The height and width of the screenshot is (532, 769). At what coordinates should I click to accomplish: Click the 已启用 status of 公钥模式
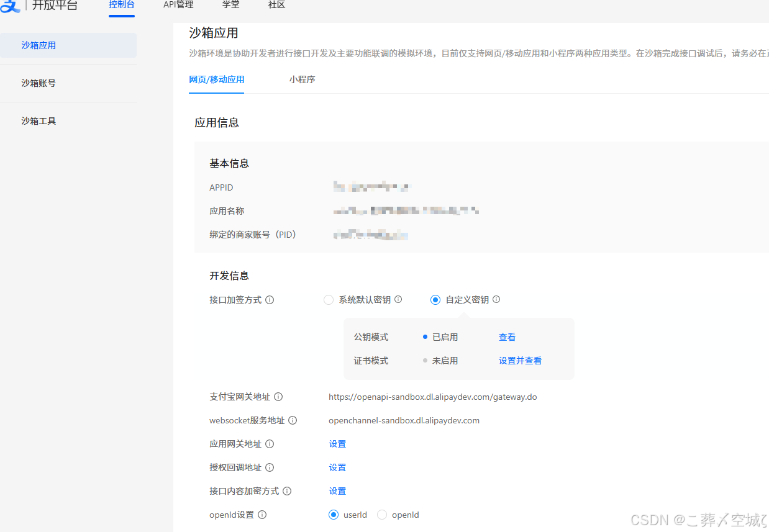[445, 337]
